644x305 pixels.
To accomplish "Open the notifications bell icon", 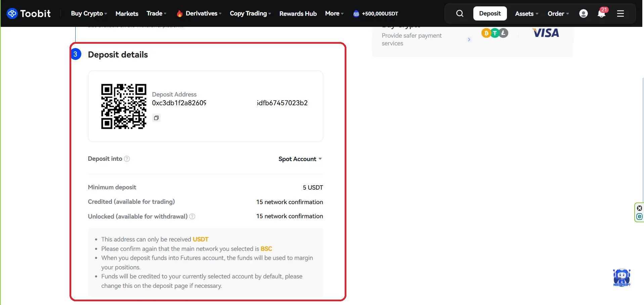I will (x=601, y=14).
